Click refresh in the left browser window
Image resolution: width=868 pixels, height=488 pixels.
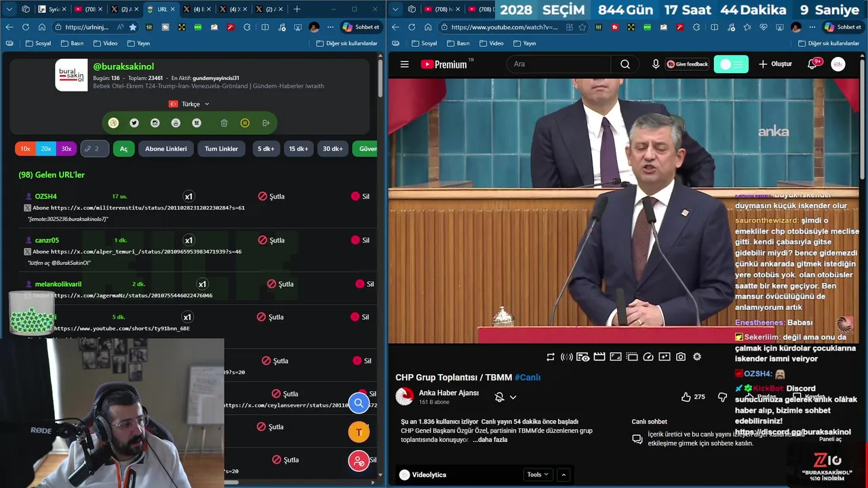click(26, 27)
